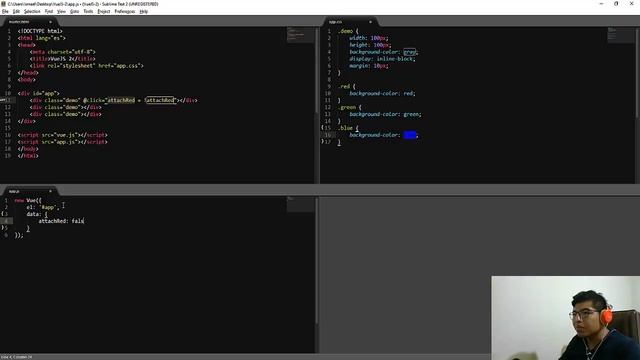Click the background-color: green line
Viewport: 640px width, 360px height.
[385, 114]
